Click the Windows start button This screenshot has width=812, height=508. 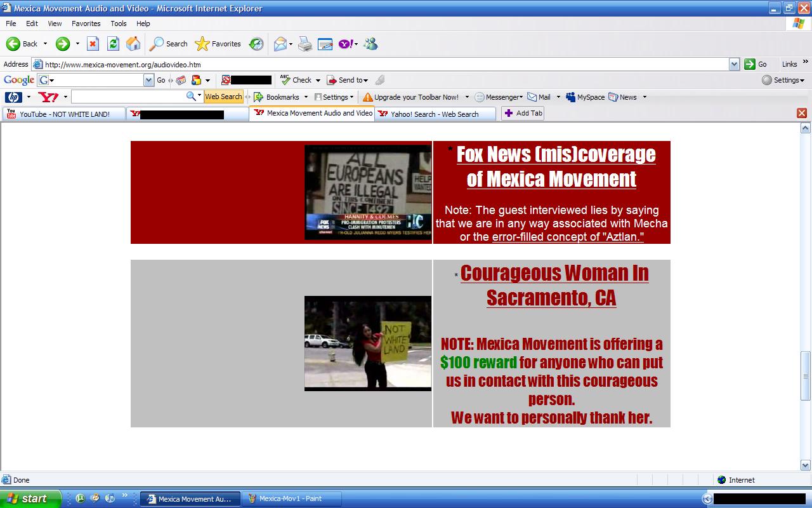[30, 498]
